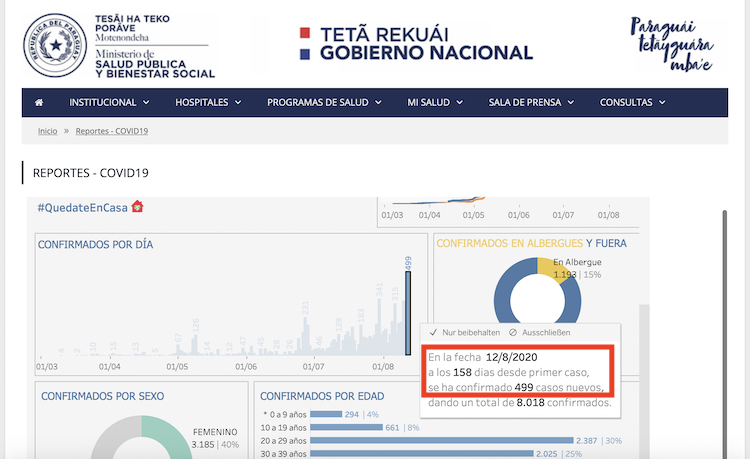Go to Inicio breadcrumb link
This screenshot has width=750, height=459.
coord(47,131)
